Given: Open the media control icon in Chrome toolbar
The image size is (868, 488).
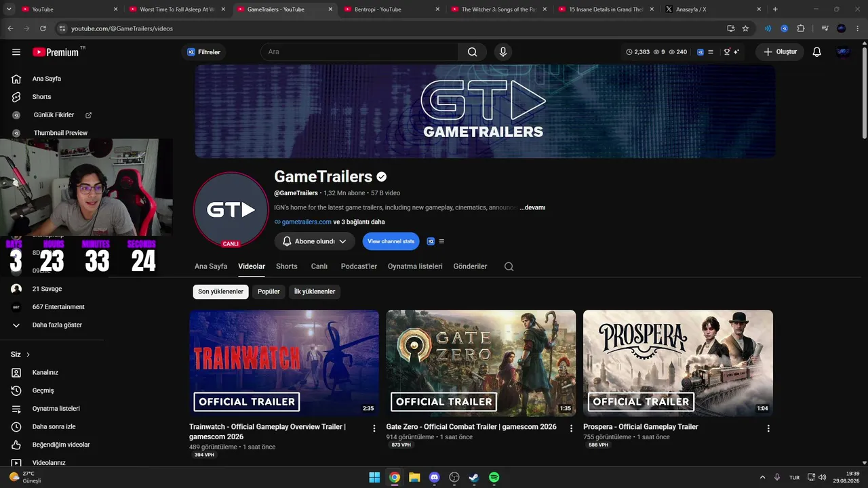Looking at the screenshot, I should tap(825, 28).
